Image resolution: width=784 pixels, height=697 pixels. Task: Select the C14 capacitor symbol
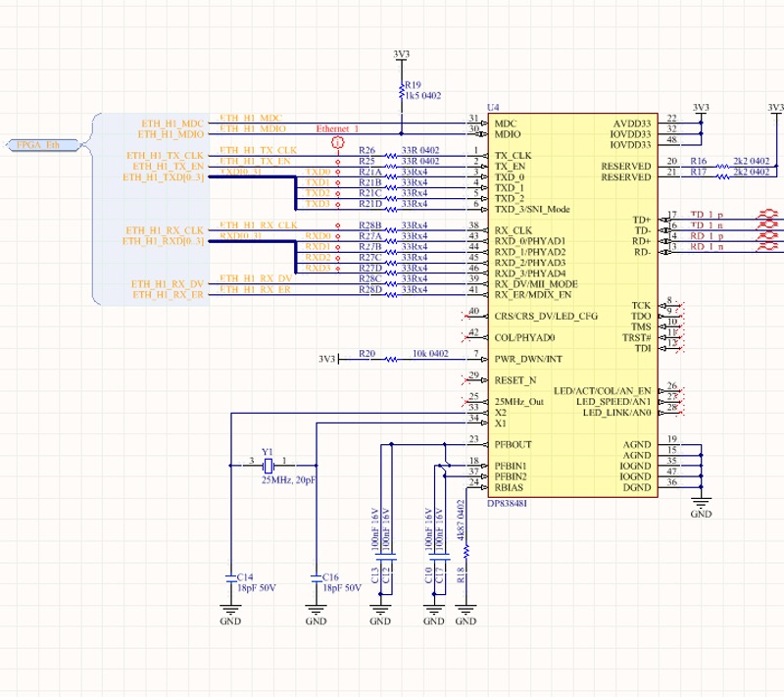(230, 578)
